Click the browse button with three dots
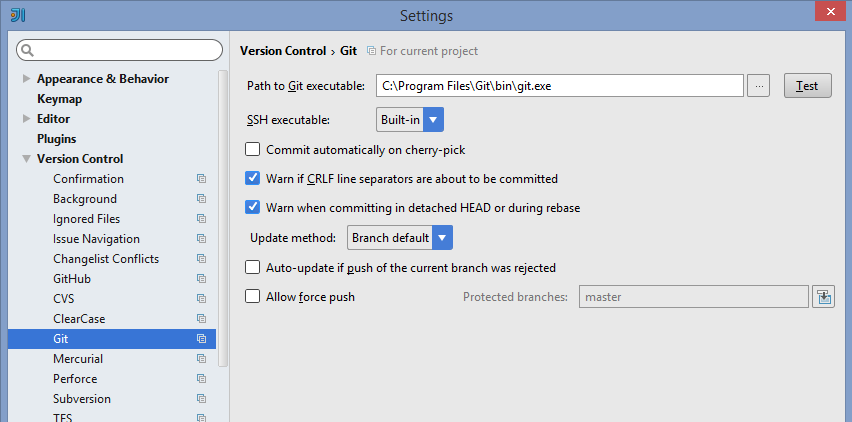The height and width of the screenshot is (422, 852). point(759,86)
